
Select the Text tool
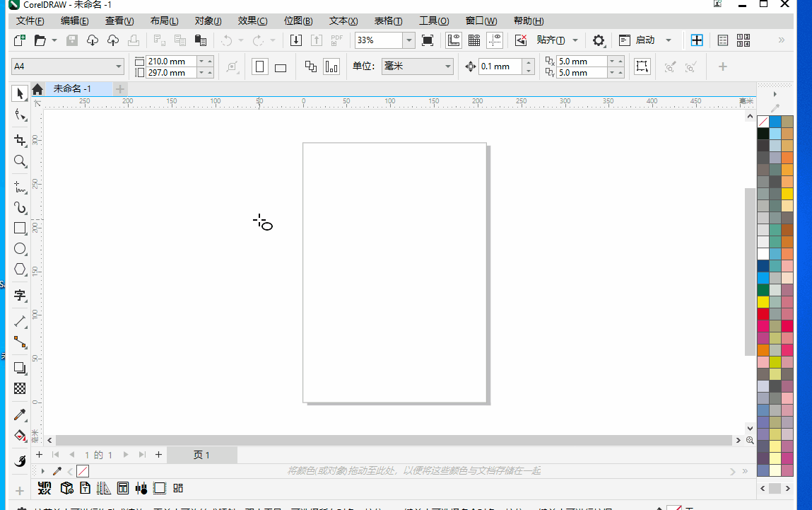(20, 295)
